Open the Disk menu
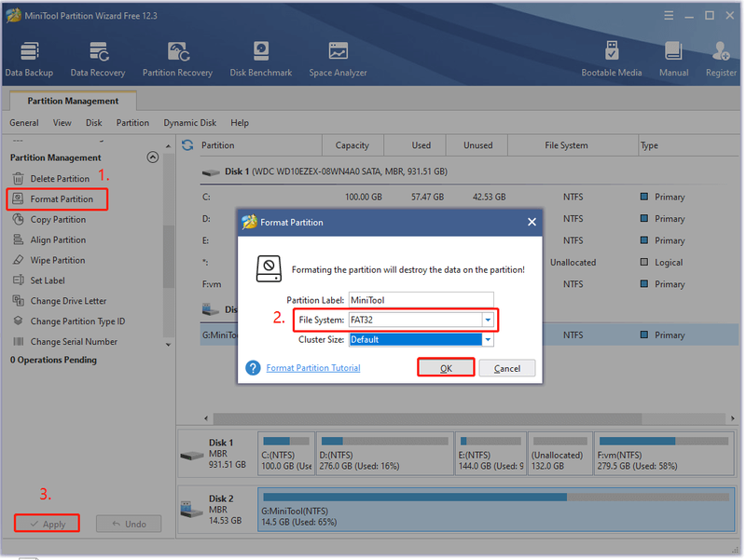746x560 pixels. [x=94, y=123]
